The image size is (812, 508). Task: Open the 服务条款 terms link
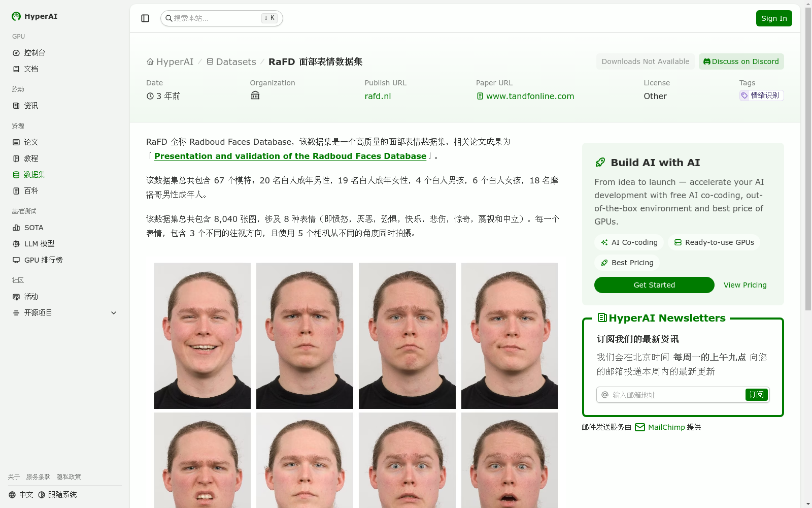click(38, 477)
